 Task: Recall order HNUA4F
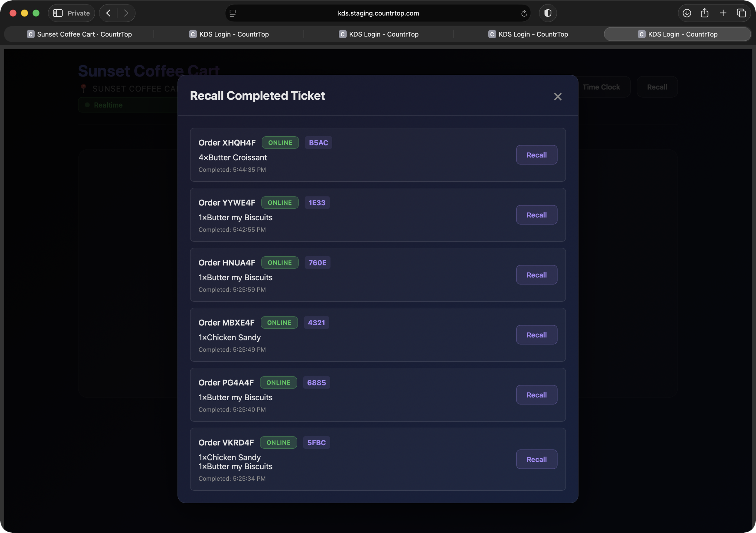pyautogui.click(x=536, y=275)
